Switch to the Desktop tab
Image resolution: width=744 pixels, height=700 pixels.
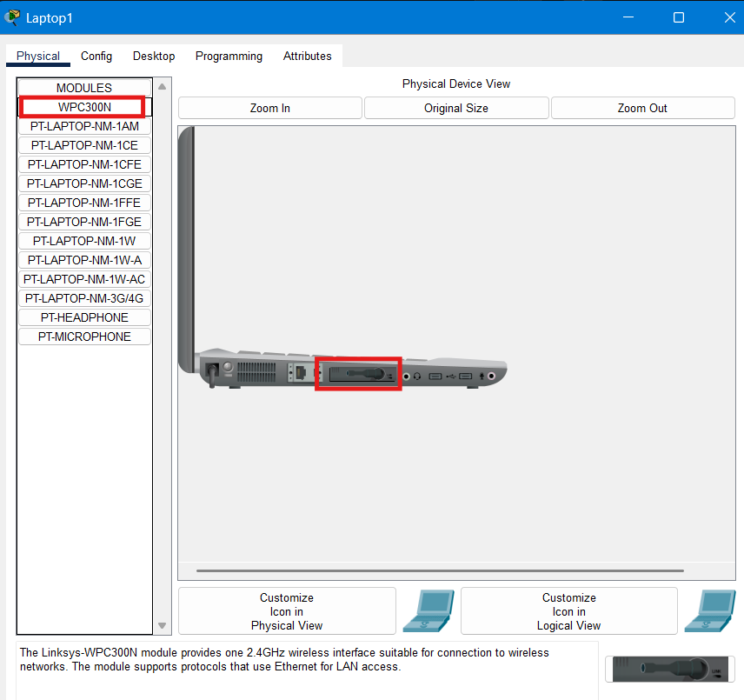pyautogui.click(x=154, y=56)
